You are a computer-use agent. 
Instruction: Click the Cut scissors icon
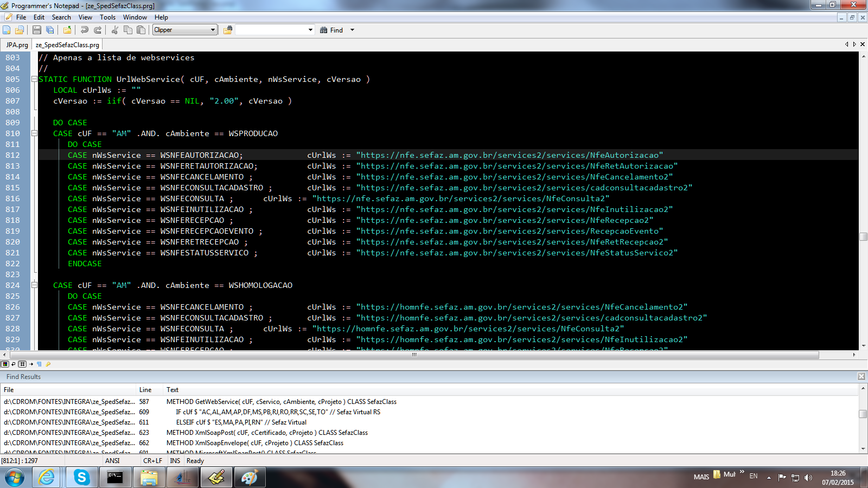[x=115, y=30]
